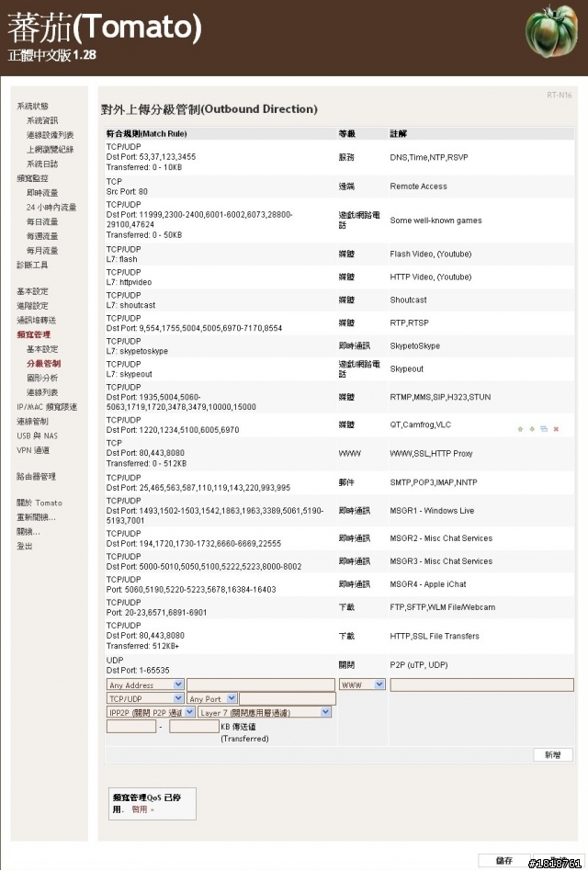This screenshot has height=871, width=588.
Task: Focus the port number input field
Action: click(288, 698)
